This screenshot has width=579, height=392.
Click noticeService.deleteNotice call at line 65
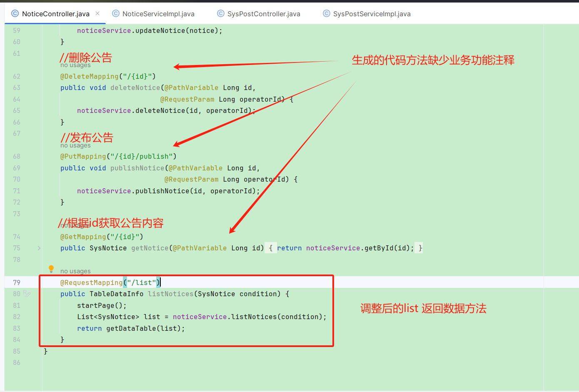(x=166, y=110)
